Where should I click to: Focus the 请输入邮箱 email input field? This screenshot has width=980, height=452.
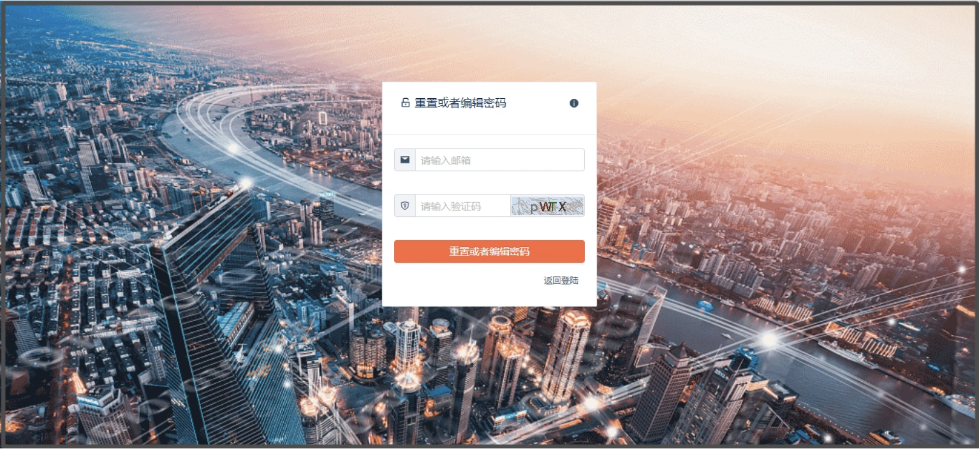tap(500, 160)
